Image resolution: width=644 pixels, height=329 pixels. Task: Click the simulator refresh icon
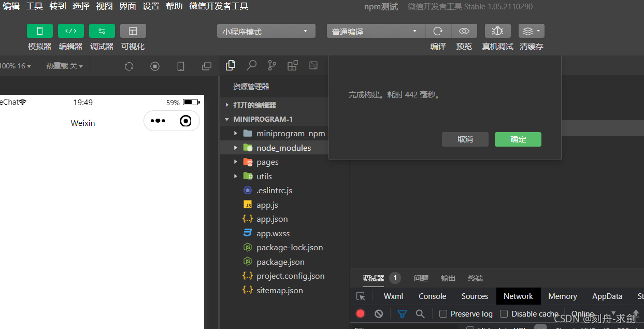pyautogui.click(x=130, y=66)
